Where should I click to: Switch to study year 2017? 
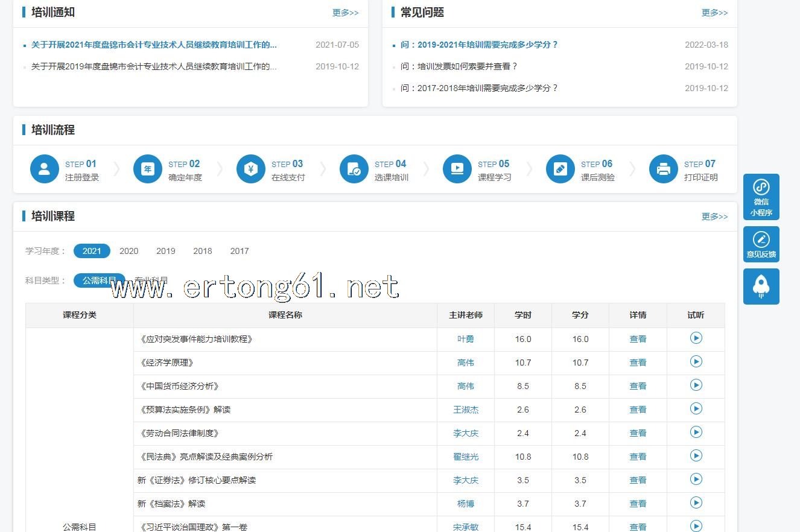pos(239,251)
